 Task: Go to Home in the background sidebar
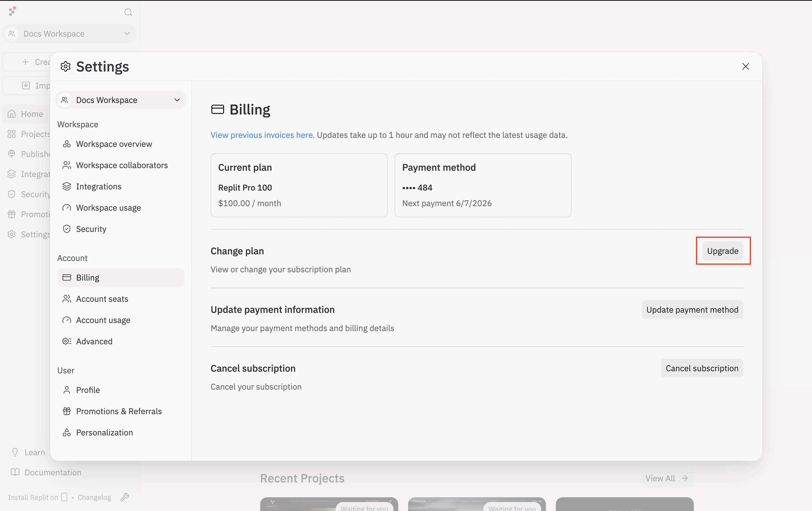[26, 114]
